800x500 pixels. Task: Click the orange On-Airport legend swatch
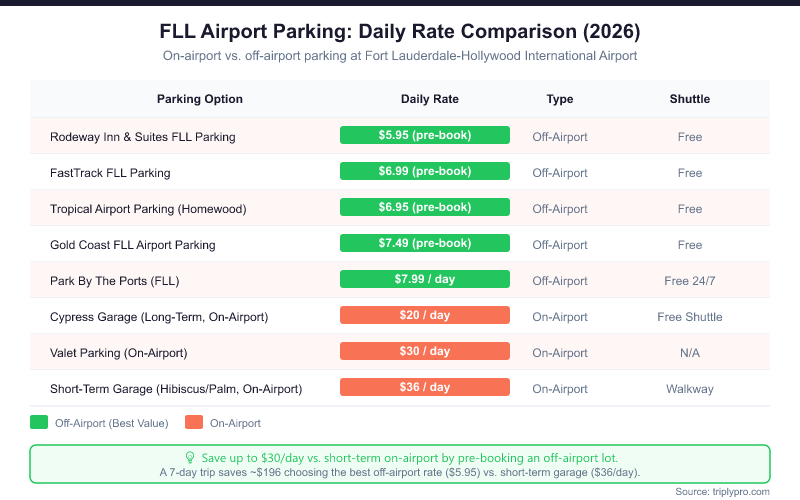191,423
